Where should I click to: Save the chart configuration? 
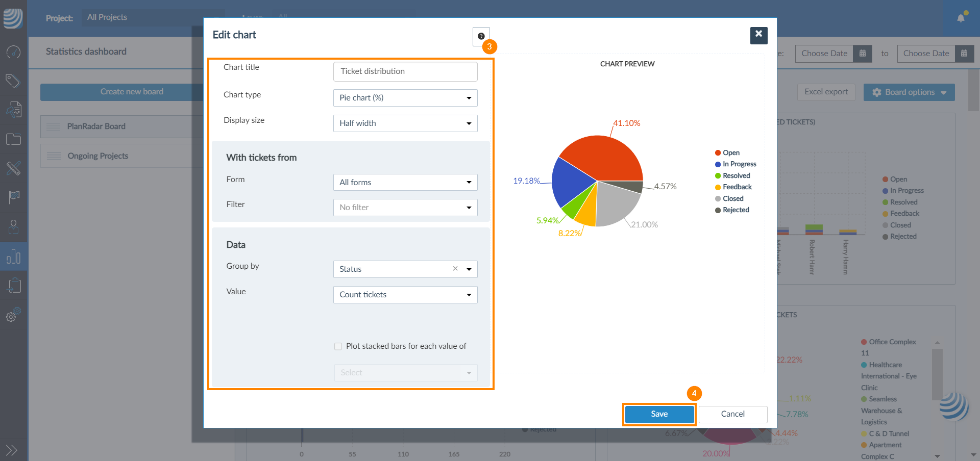pos(659,414)
